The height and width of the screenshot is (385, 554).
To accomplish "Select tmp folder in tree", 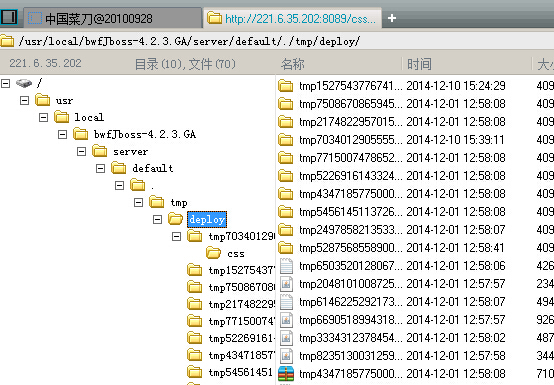I will (x=179, y=203).
